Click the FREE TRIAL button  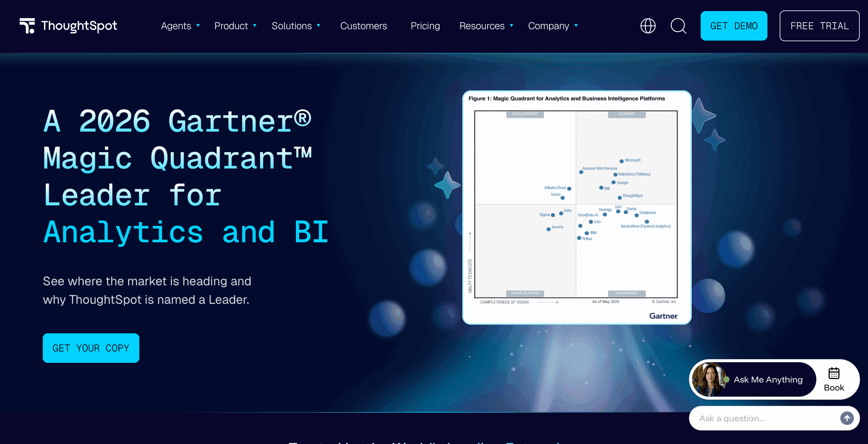(x=819, y=26)
